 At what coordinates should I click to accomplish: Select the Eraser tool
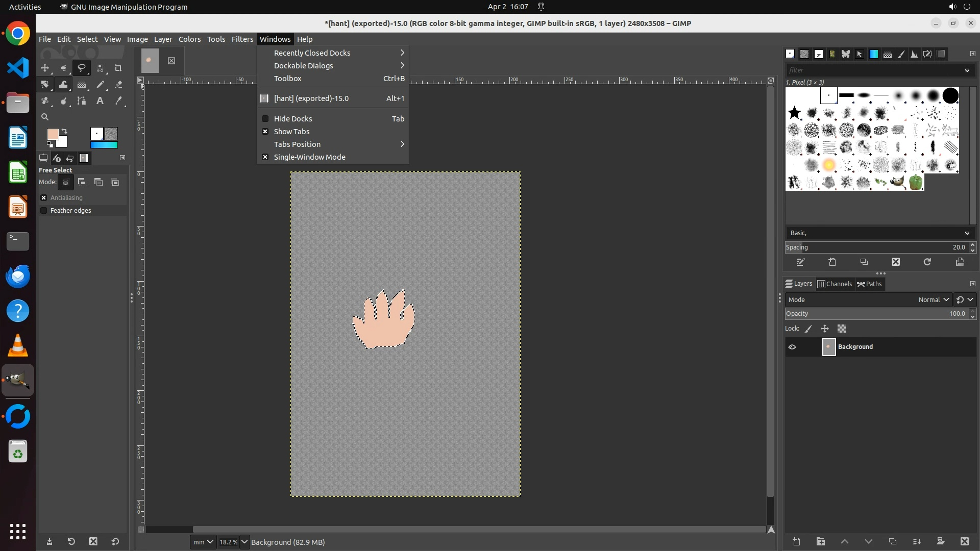(x=118, y=85)
